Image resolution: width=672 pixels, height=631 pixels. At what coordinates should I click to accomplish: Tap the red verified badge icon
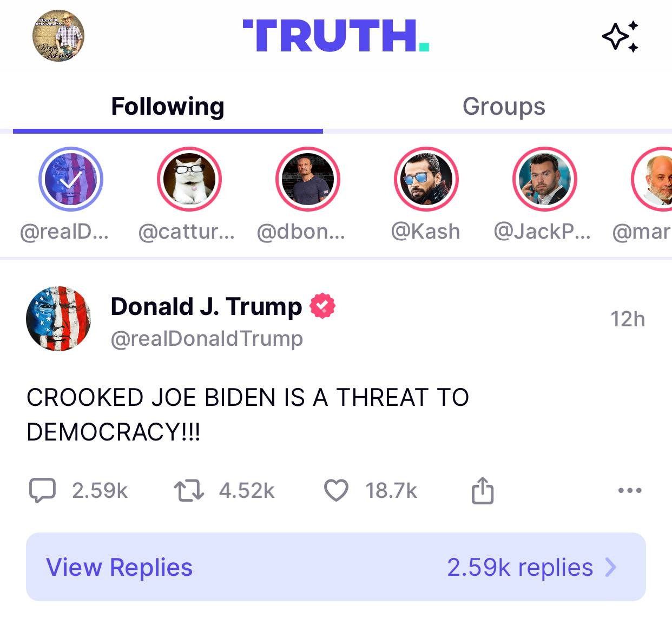click(322, 306)
